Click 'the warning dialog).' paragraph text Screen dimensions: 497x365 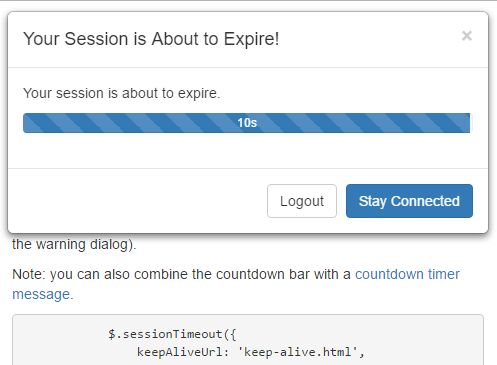pos(74,244)
